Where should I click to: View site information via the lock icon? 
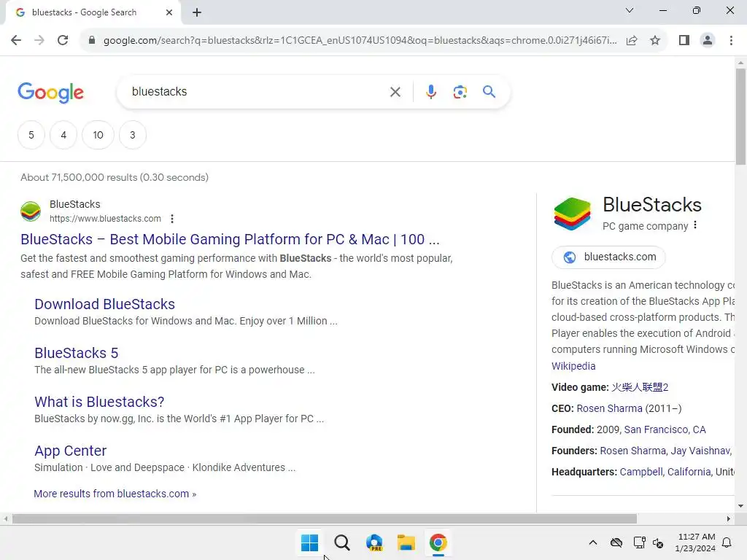(92, 41)
